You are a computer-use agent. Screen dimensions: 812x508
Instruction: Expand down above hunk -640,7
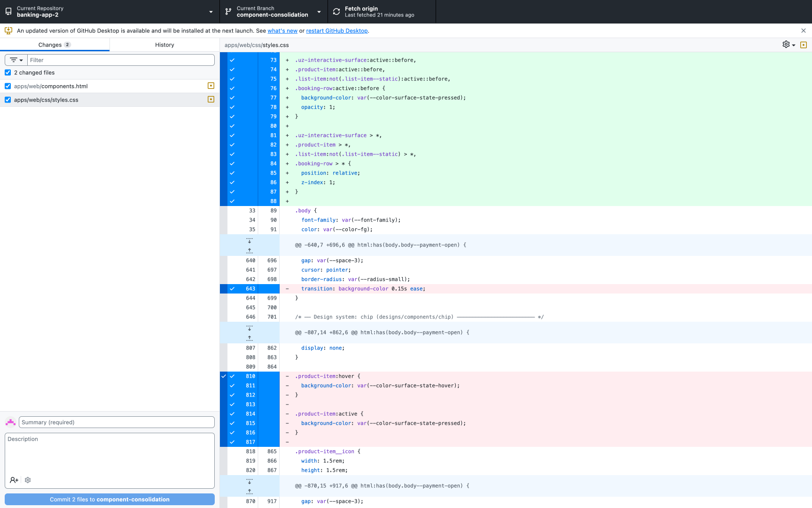coord(250,240)
